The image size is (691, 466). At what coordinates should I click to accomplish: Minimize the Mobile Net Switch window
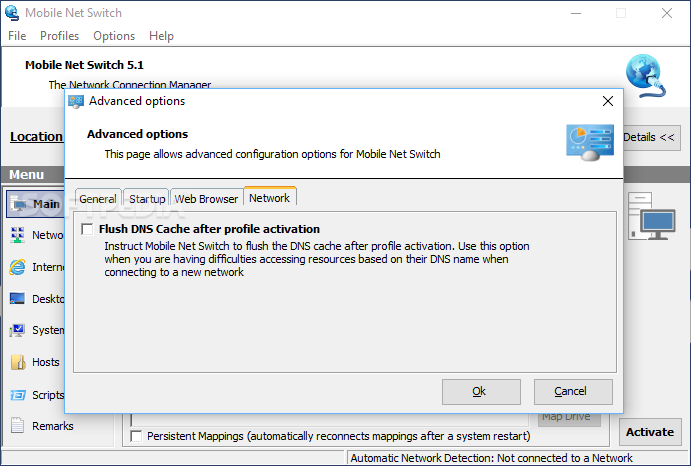click(576, 13)
